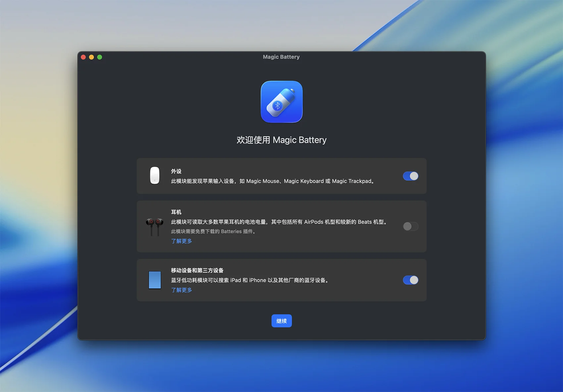Click the Magic Battery window title
The width and height of the screenshot is (563, 392).
[x=281, y=57]
